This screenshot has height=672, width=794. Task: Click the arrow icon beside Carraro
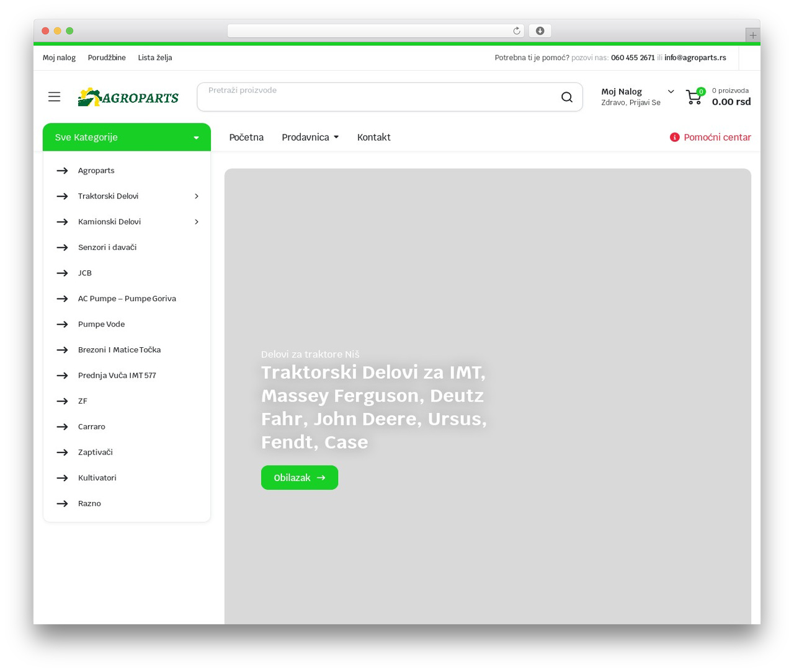62,427
